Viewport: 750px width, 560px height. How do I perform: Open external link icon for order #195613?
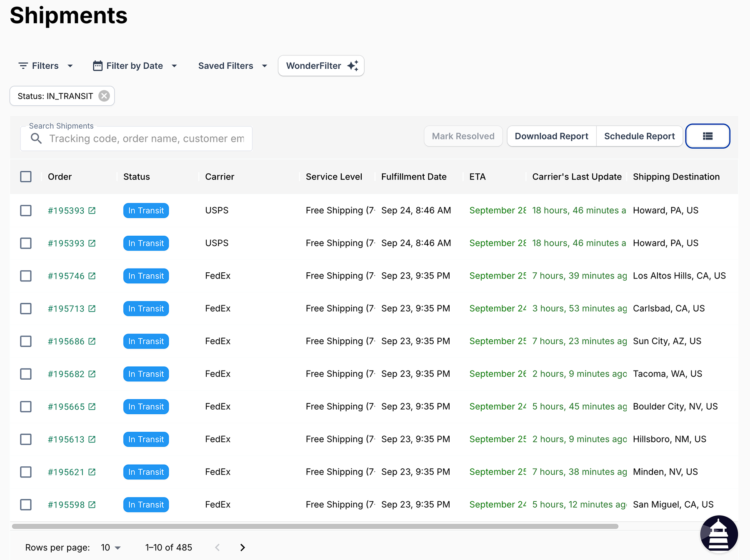(x=92, y=439)
